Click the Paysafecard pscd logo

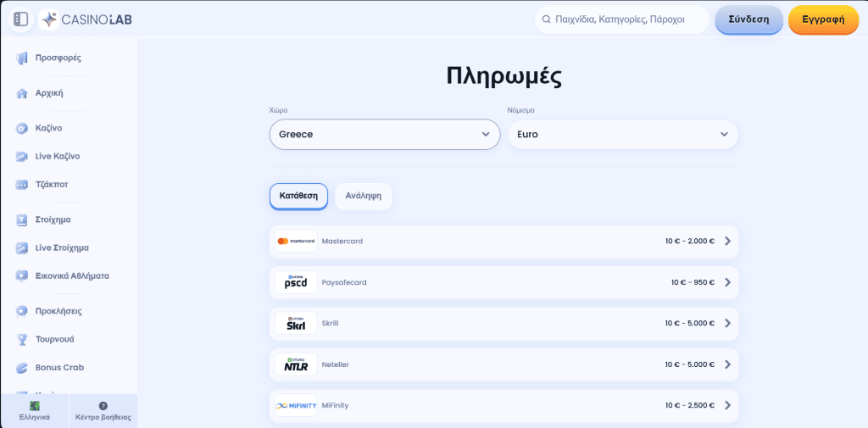click(x=296, y=282)
